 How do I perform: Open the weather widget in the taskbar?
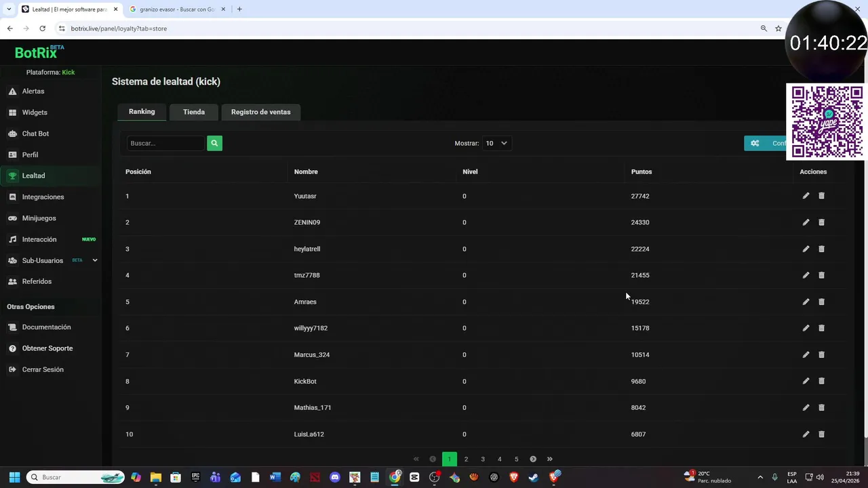coord(707,477)
